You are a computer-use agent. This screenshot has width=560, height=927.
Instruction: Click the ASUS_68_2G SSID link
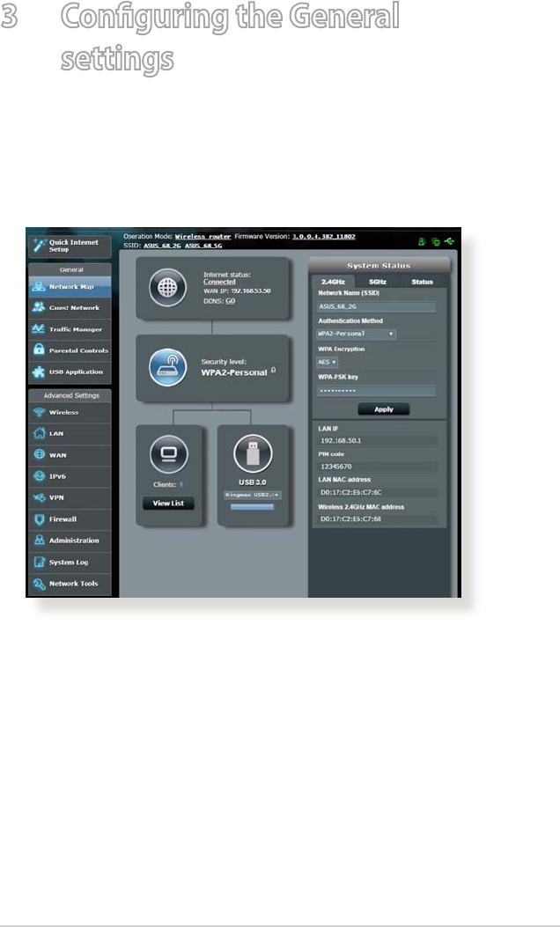tap(163, 246)
